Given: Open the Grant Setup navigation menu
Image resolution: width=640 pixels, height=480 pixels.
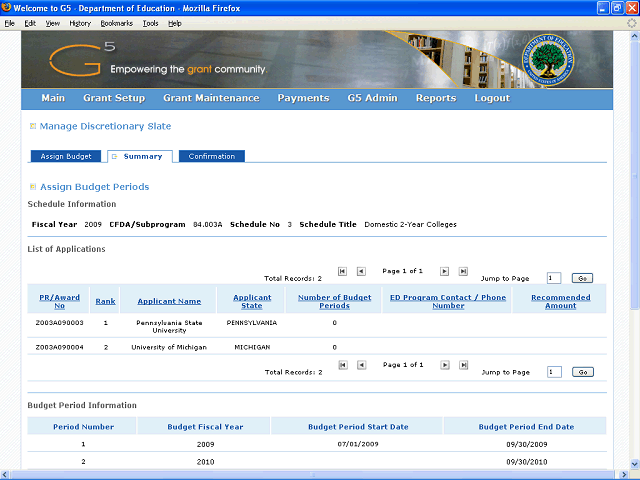Looking at the screenshot, I should click(114, 98).
